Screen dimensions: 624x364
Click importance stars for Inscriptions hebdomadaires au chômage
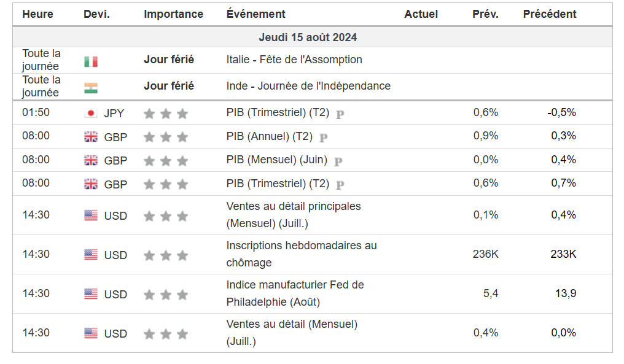click(165, 255)
